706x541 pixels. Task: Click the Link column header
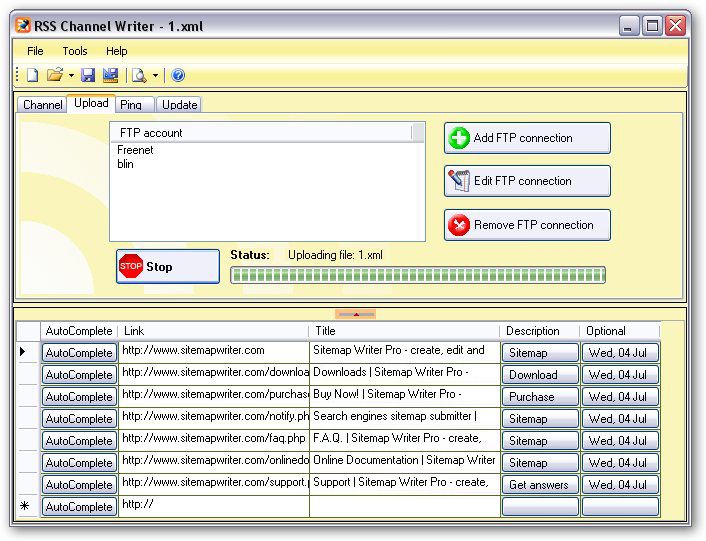pos(213,331)
